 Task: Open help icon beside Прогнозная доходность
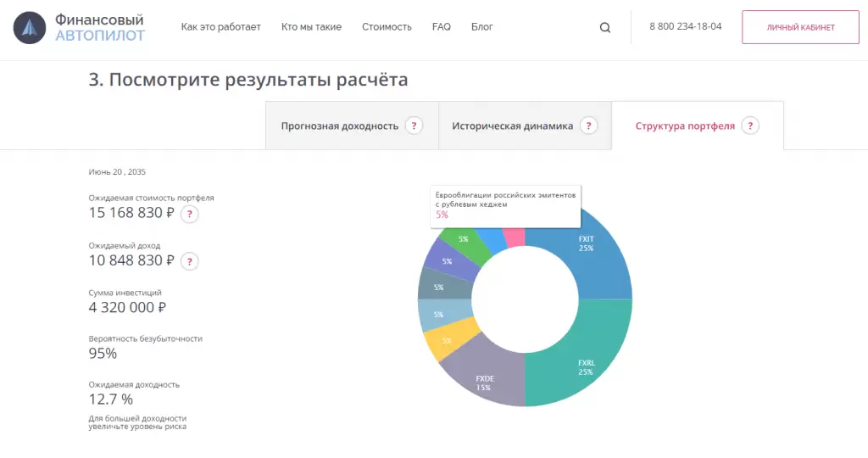point(414,126)
